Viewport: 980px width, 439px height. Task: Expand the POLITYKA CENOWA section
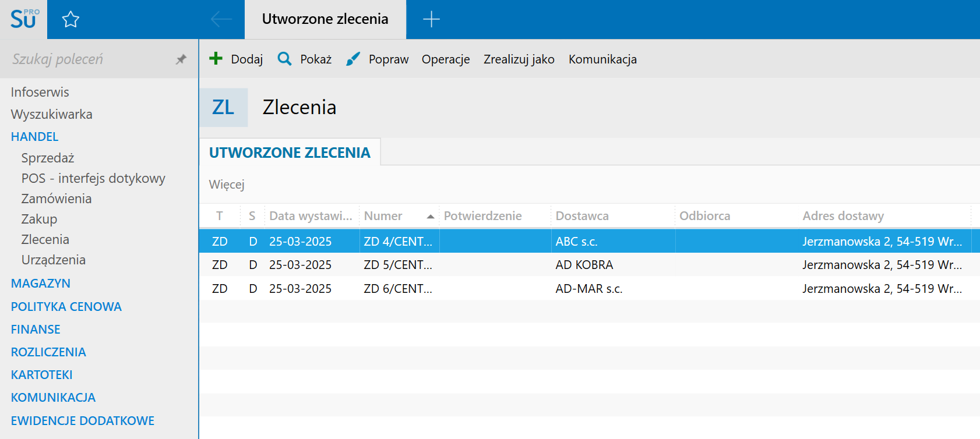point(66,307)
